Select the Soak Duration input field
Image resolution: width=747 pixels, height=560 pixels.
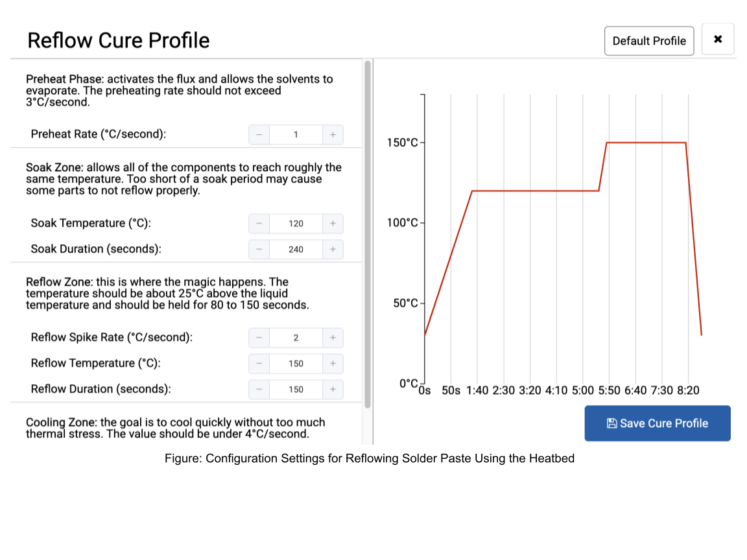click(x=296, y=250)
